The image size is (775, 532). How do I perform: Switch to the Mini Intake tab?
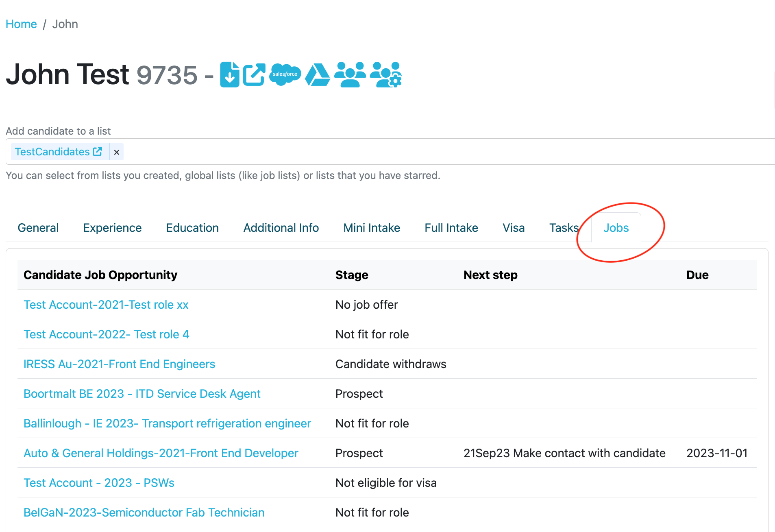[371, 228]
